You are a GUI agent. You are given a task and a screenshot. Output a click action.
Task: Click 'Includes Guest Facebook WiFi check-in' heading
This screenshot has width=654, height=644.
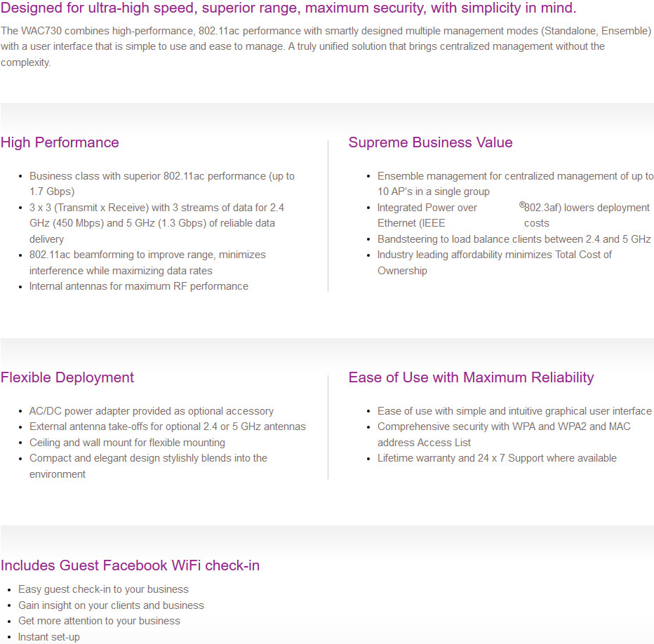(130, 565)
